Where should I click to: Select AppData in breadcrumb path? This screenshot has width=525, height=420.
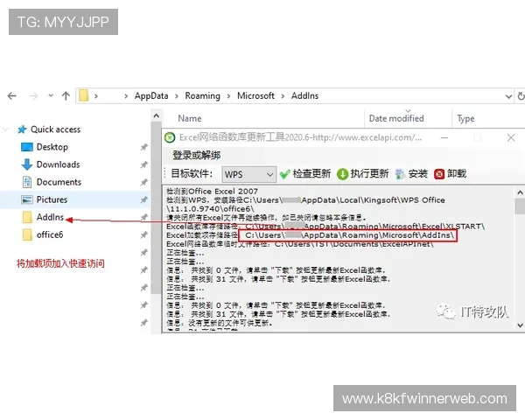(x=151, y=95)
